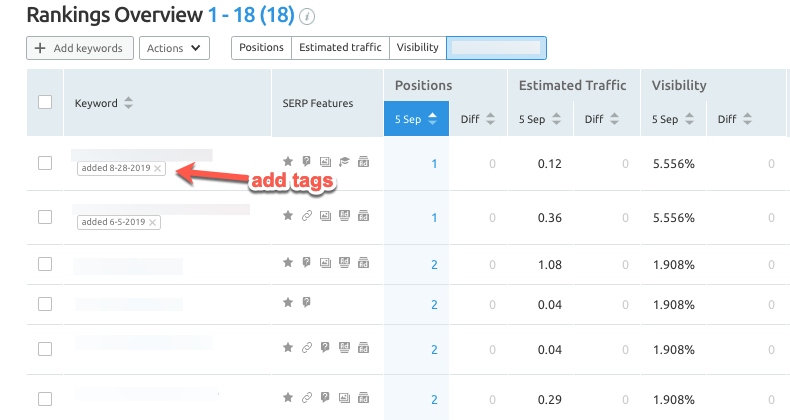
Task: Click the star SERP icon in first row
Action: click(288, 162)
